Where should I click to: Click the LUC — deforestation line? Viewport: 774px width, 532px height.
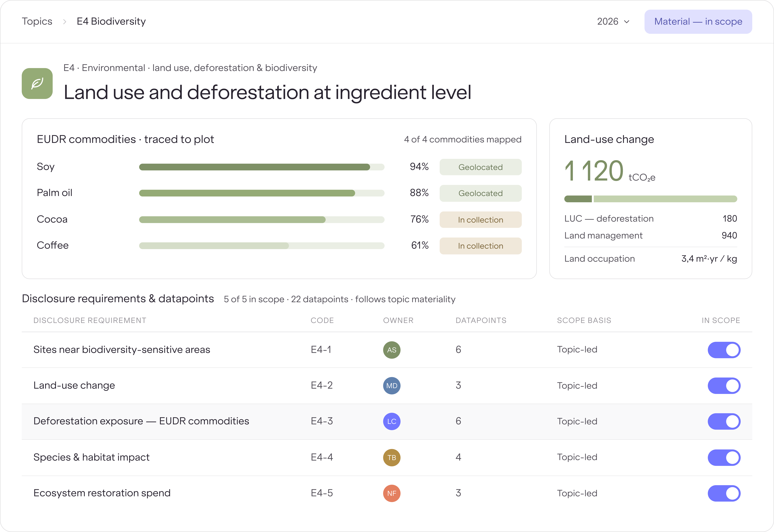[651, 219]
